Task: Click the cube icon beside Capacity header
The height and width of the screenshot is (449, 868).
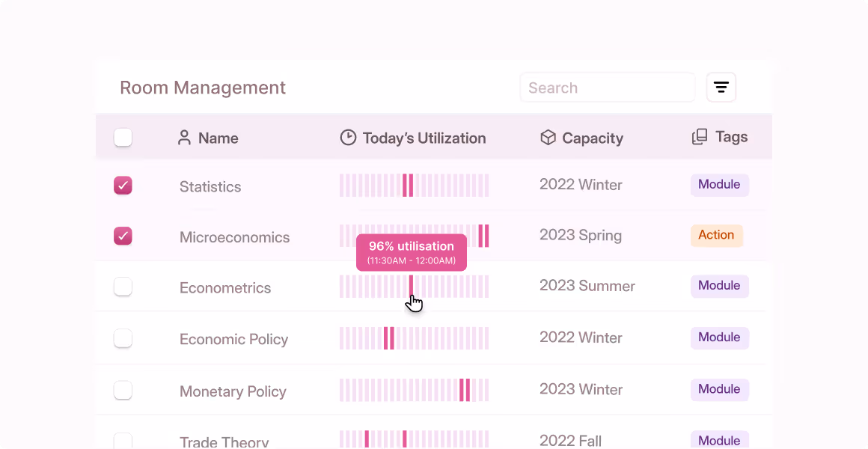Action: (548, 138)
